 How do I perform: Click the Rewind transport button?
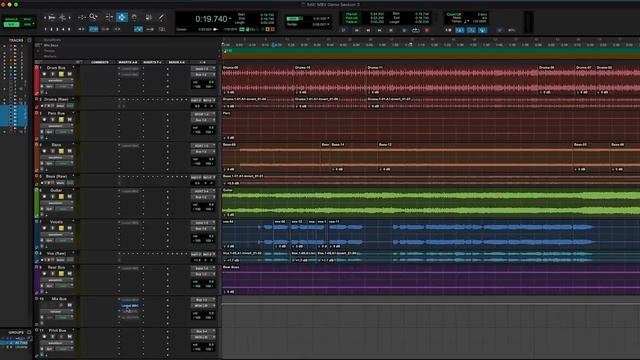coord(368,30)
